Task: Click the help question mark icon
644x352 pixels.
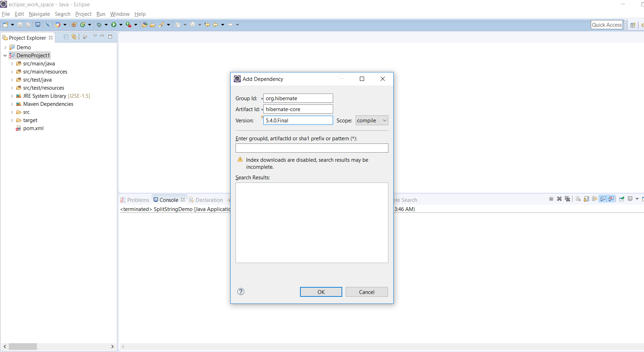Action: coord(241,292)
